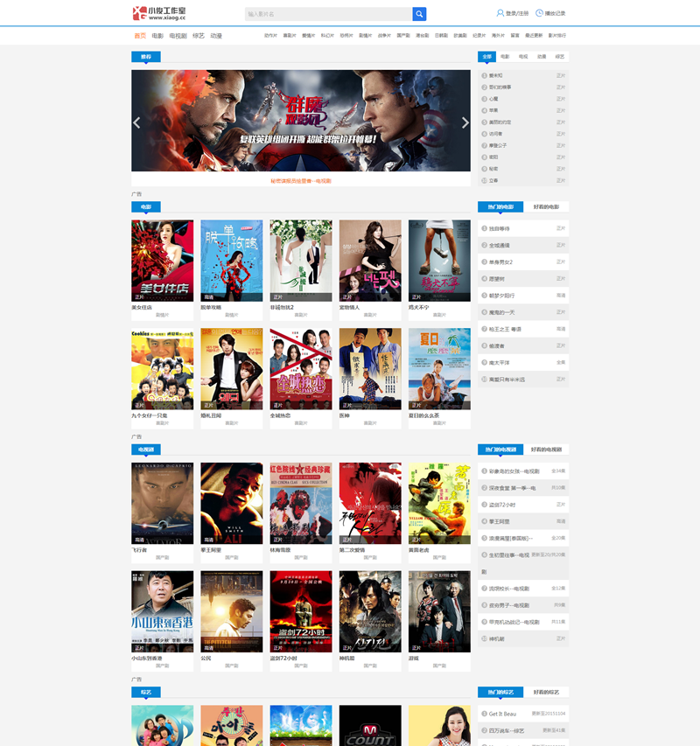Open the 小俊工作室 site logo
The height and width of the screenshot is (746, 700).
pyautogui.click(x=159, y=13)
